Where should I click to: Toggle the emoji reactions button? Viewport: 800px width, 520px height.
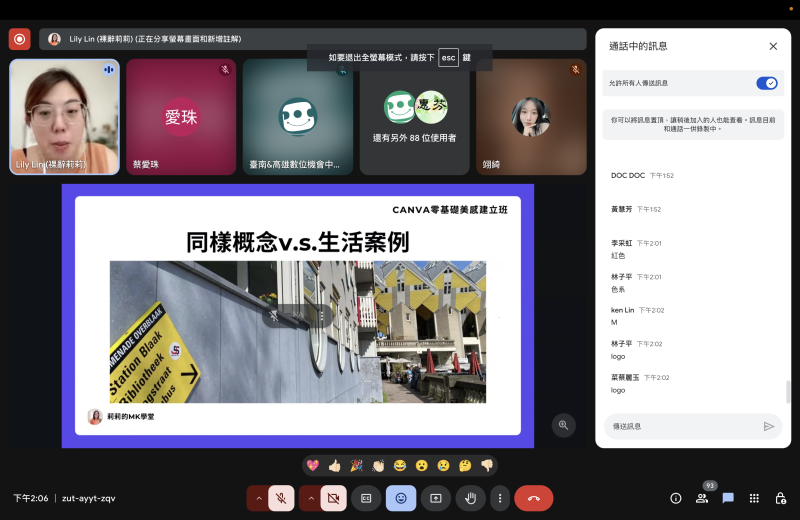click(401, 499)
